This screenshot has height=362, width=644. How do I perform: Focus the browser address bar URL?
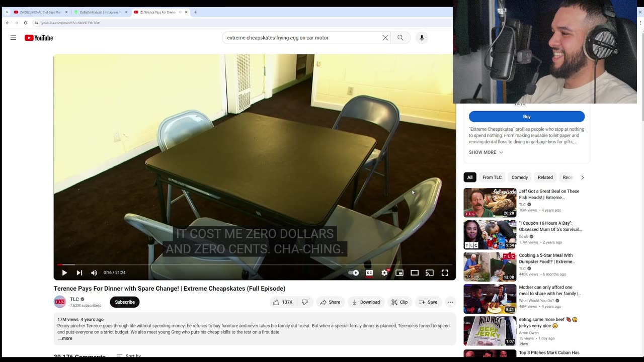[70, 23]
